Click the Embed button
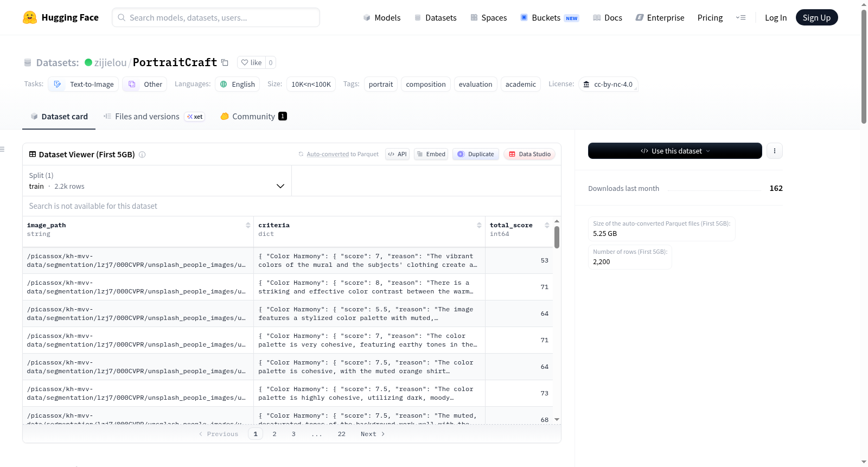868x467 pixels. 431,154
